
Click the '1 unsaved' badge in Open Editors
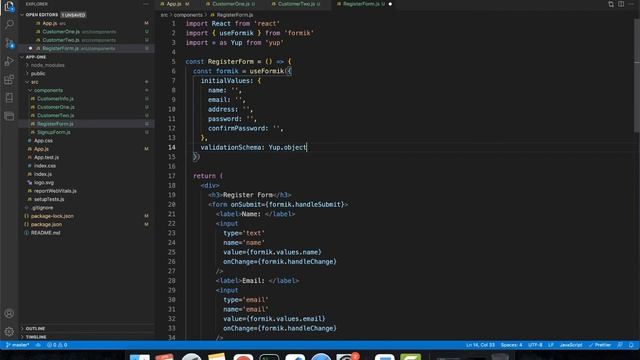point(73,15)
